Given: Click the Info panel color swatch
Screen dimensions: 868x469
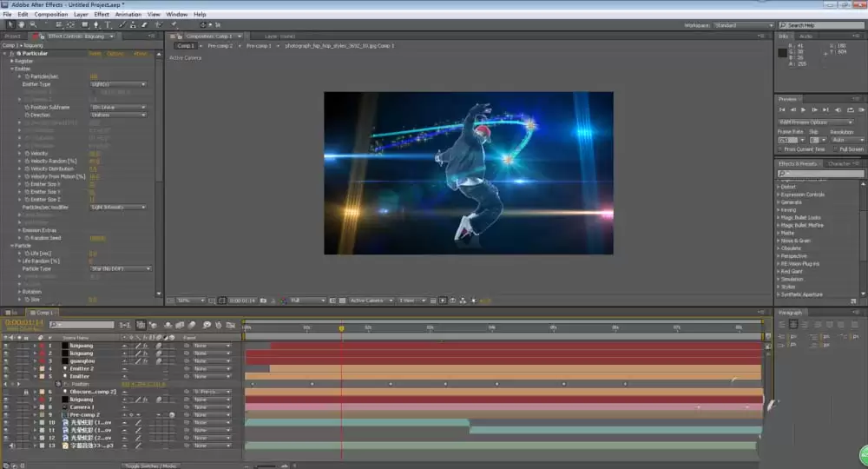Looking at the screenshot, I should click(782, 53).
